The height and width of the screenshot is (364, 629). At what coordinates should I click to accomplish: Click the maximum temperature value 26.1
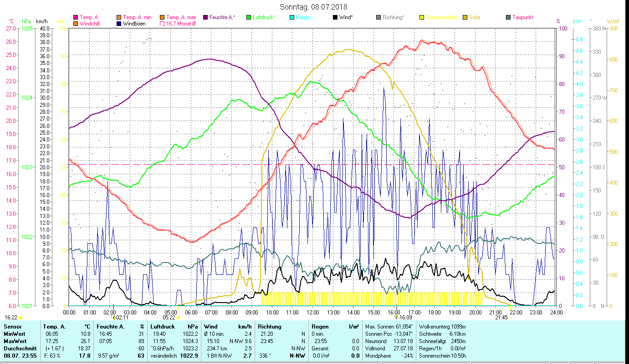85,341
